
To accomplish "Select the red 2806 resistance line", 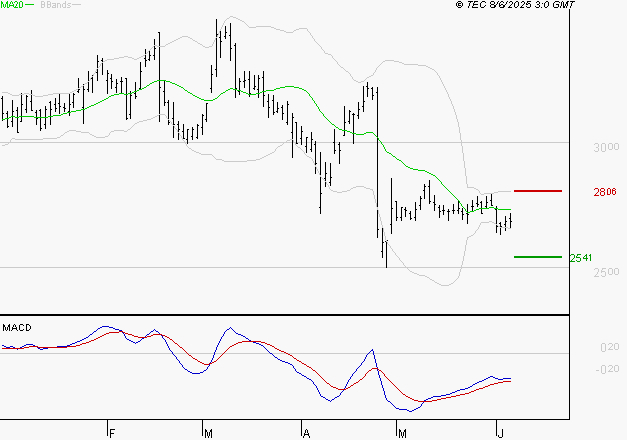I will click(x=538, y=190).
